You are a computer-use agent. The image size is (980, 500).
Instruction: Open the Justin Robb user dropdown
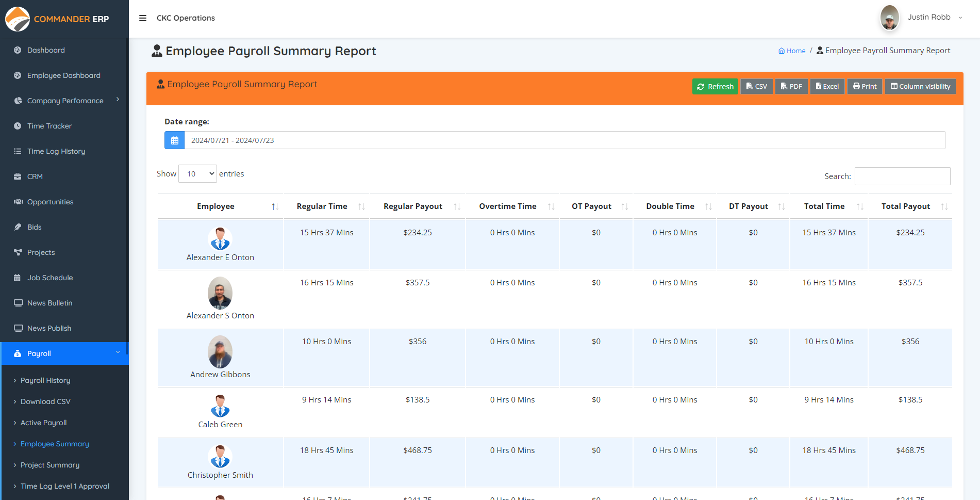point(934,17)
